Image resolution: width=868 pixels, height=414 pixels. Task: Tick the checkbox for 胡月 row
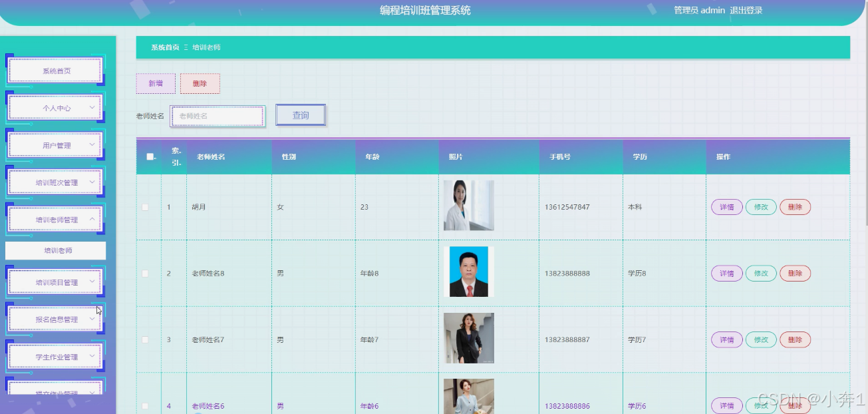pyautogui.click(x=145, y=207)
